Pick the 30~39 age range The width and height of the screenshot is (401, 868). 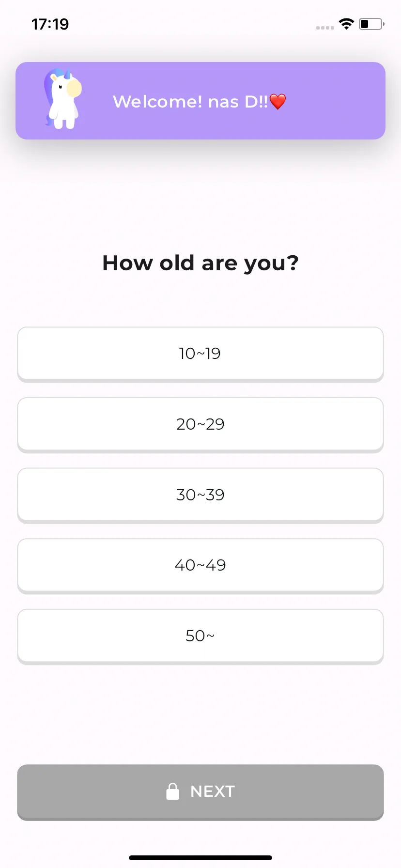click(200, 495)
